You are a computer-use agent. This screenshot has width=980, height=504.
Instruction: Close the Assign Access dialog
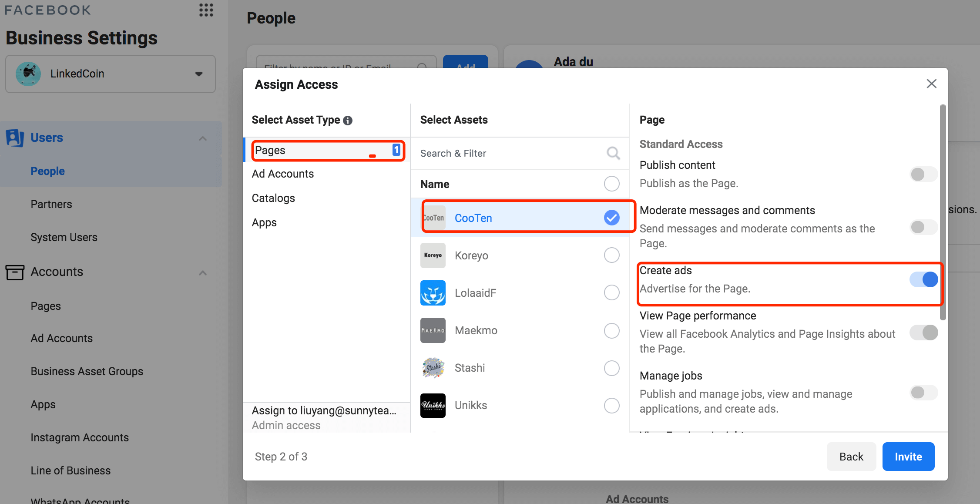click(931, 84)
